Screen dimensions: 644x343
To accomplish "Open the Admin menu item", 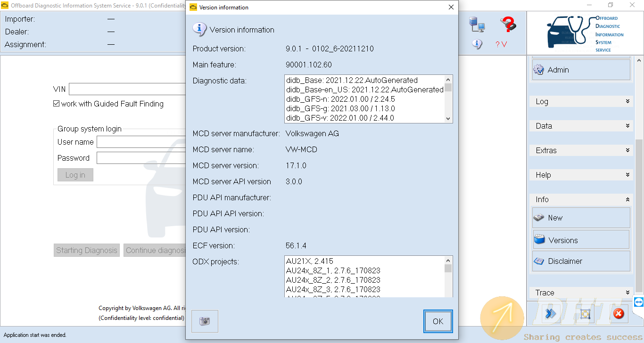I will tap(581, 70).
